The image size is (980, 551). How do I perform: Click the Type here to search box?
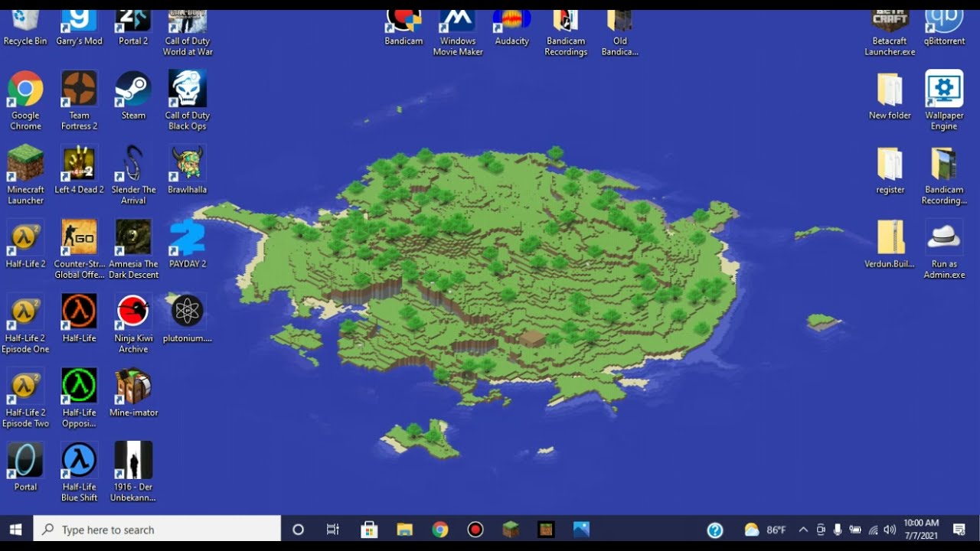coord(158,530)
